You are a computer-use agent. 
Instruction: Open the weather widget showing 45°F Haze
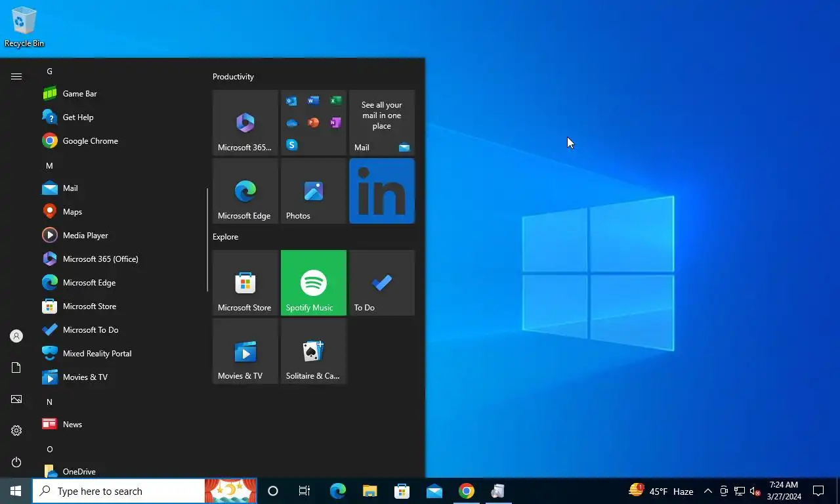pyautogui.click(x=661, y=491)
